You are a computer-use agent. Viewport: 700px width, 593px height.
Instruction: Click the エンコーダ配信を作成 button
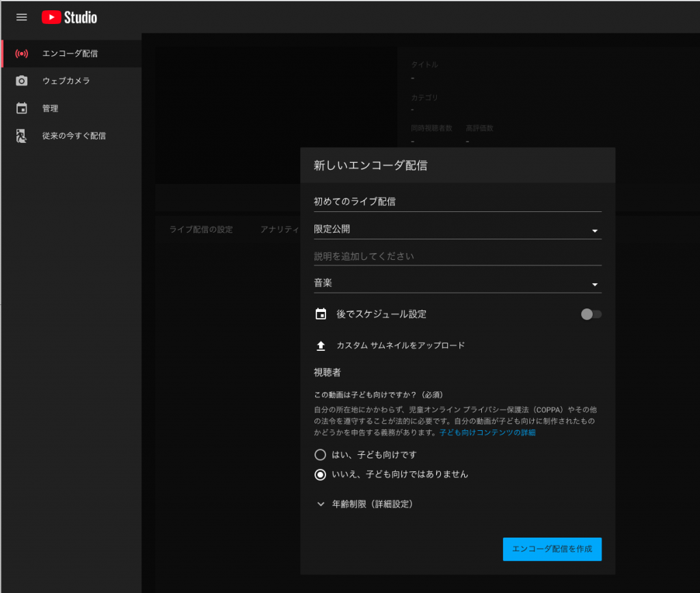552,549
